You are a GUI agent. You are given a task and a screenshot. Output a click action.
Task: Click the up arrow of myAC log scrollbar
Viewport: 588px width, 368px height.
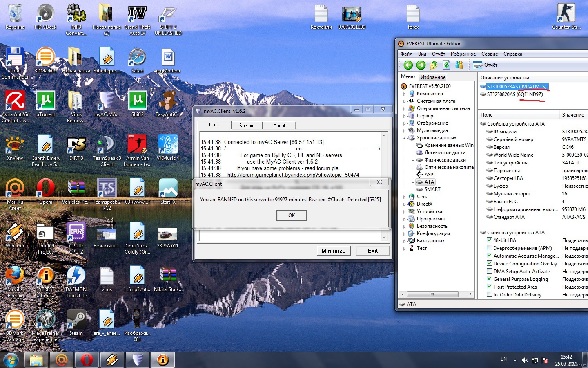[x=384, y=135]
